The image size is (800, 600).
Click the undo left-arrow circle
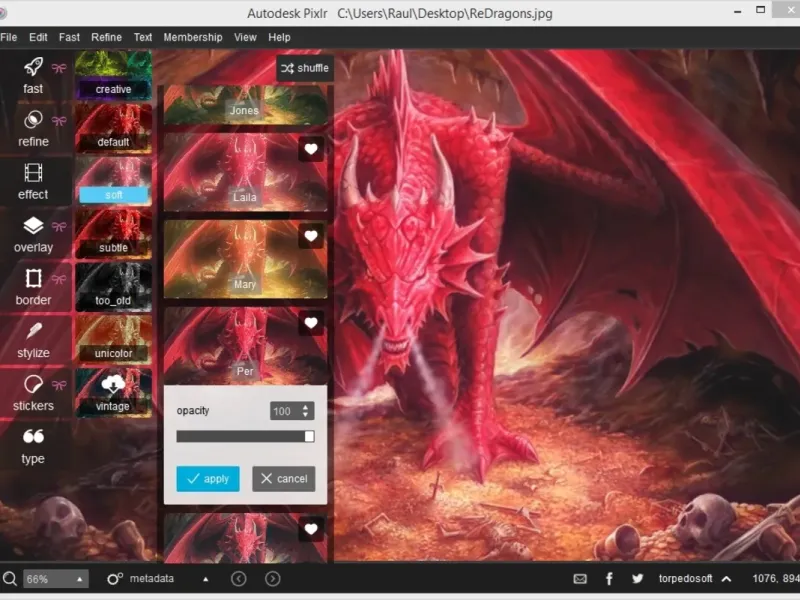tap(239, 579)
